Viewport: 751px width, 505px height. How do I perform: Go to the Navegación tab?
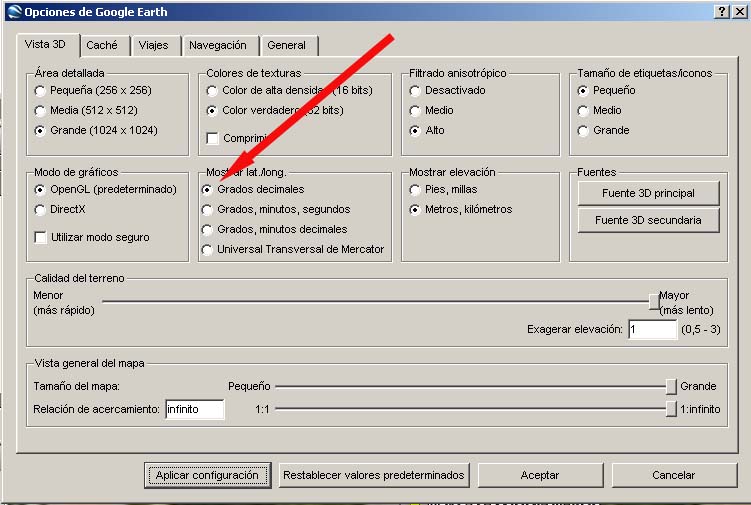click(x=217, y=45)
